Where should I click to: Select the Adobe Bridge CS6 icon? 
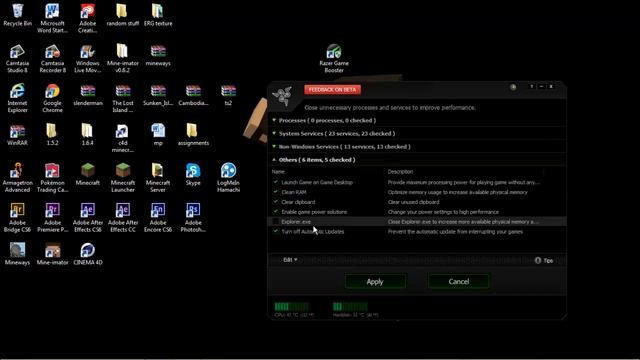(18, 218)
